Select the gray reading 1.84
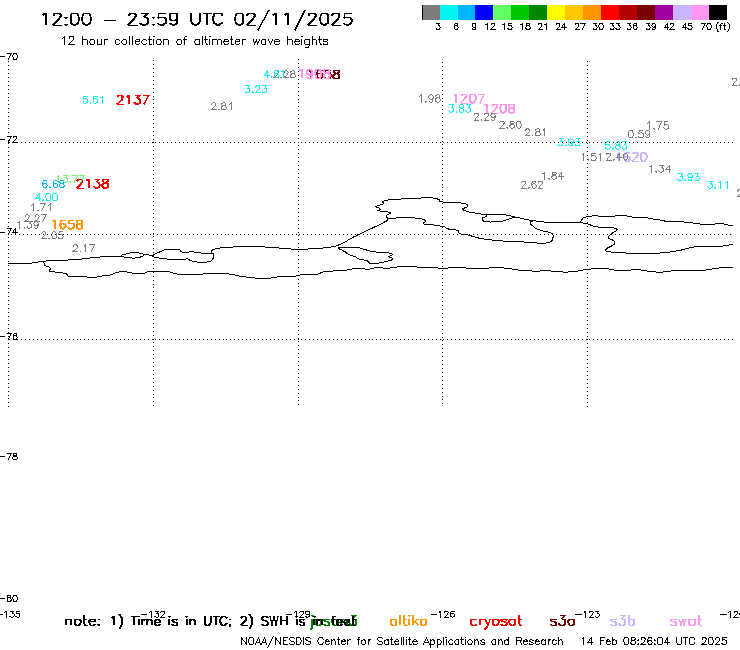The width and height of the screenshot is (740, 650). tap(553, 176)
